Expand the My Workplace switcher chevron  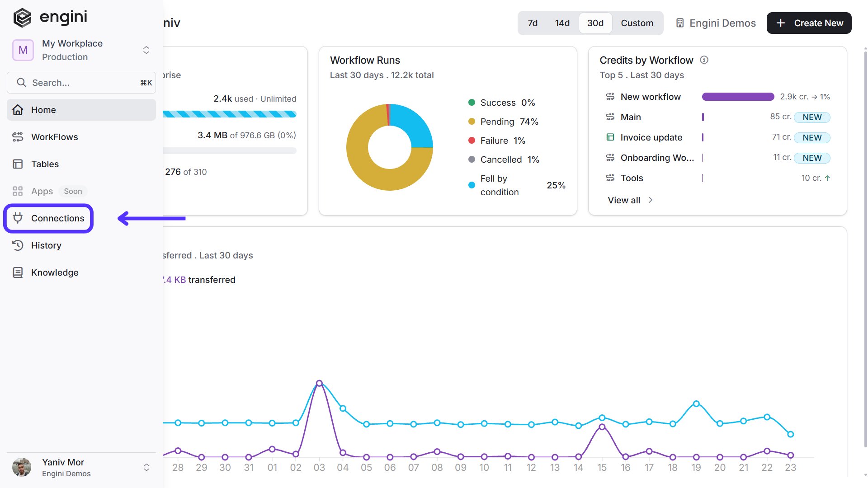146,50
